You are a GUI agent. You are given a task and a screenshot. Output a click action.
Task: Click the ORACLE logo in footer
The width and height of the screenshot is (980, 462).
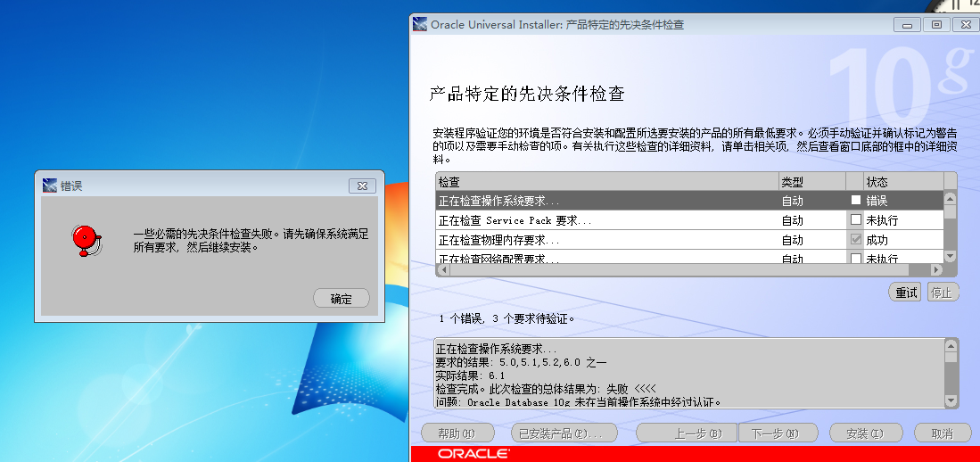[474, 452]
